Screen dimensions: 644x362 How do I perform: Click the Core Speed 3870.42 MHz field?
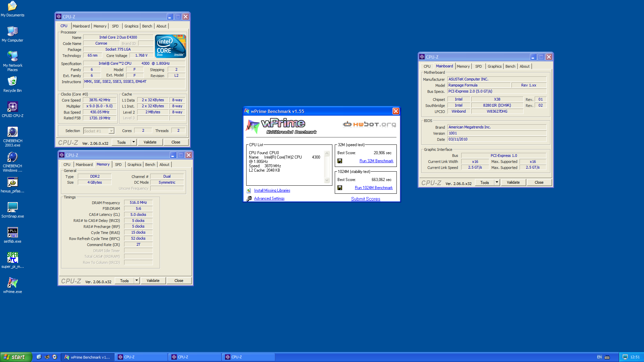pos(100,100)
